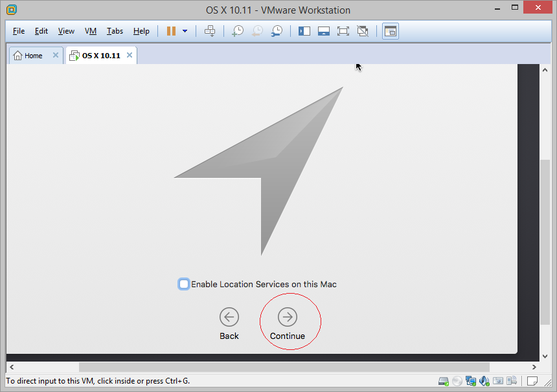Click the Back label text
This screenshot has width=557, height=392.
coord(229,336)
